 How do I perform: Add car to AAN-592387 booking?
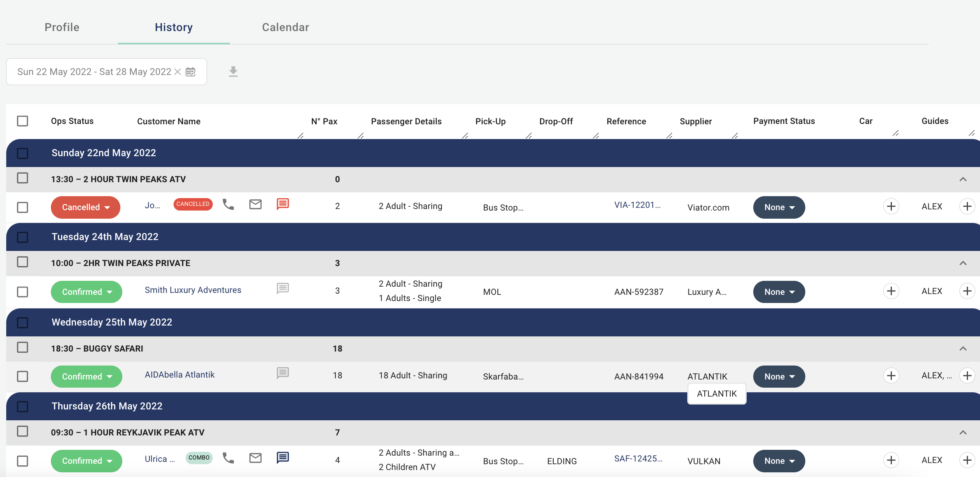(891, 291)
